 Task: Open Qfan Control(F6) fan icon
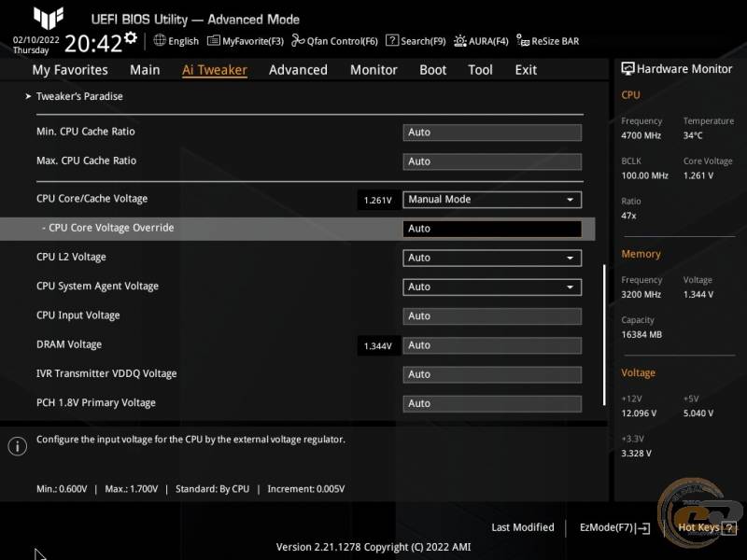tap(298, 40)
